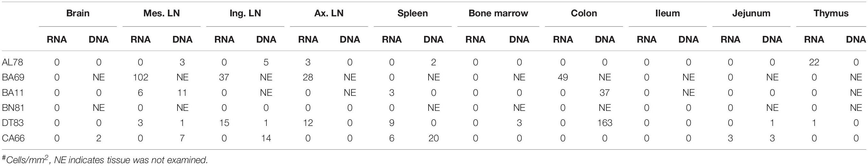Image resolution: width=868 pixels, height=166 pixels.
Task: Click the Jejunum column header
Action: tap(751, 13)
